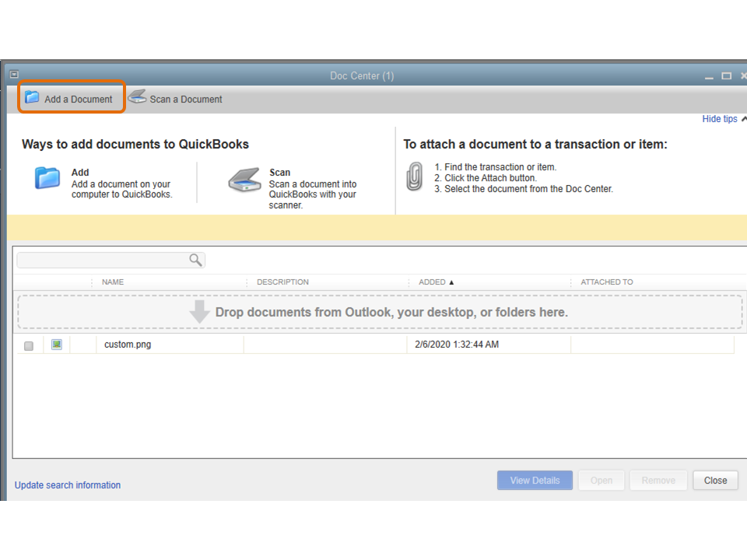Click 'Click the Attach button' step text
The height and width of the screenshot is (560, 747).
[x=490, y=178]
